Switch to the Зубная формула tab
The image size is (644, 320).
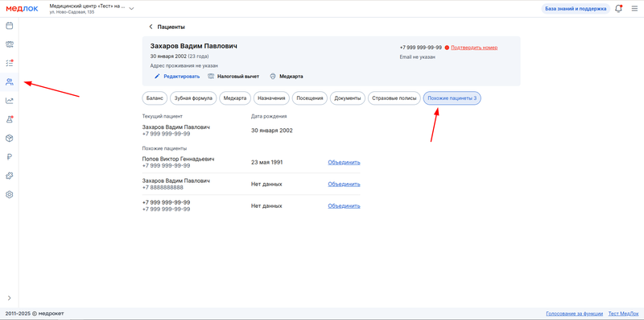193,98
